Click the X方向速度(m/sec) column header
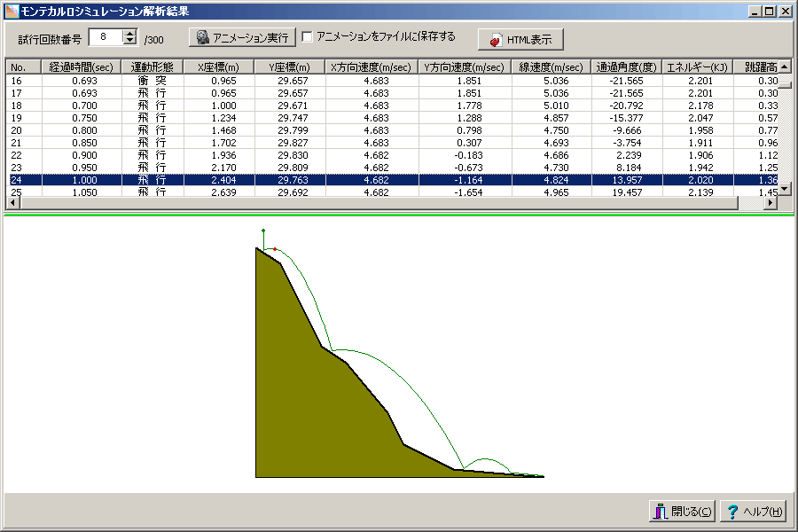 371,67
